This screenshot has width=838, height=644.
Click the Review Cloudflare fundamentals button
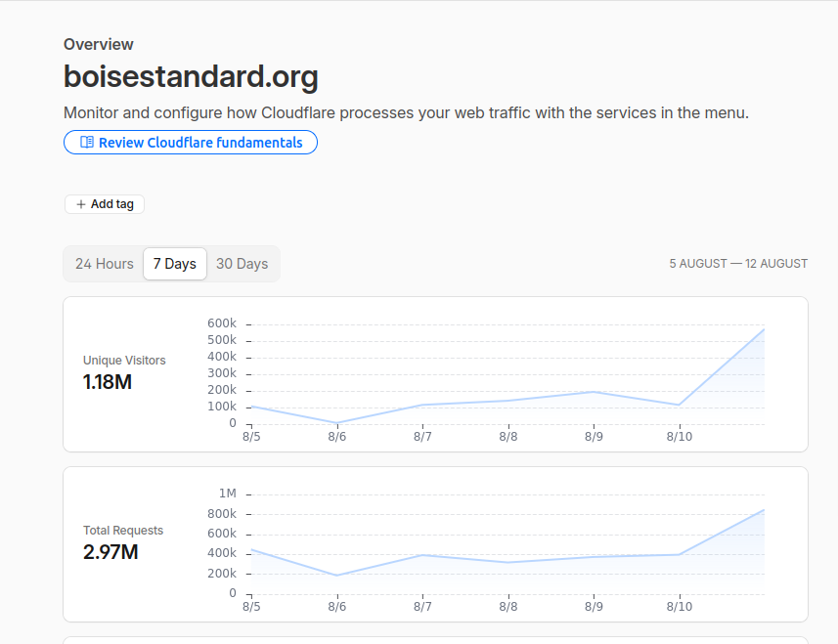tap(191, 143)
